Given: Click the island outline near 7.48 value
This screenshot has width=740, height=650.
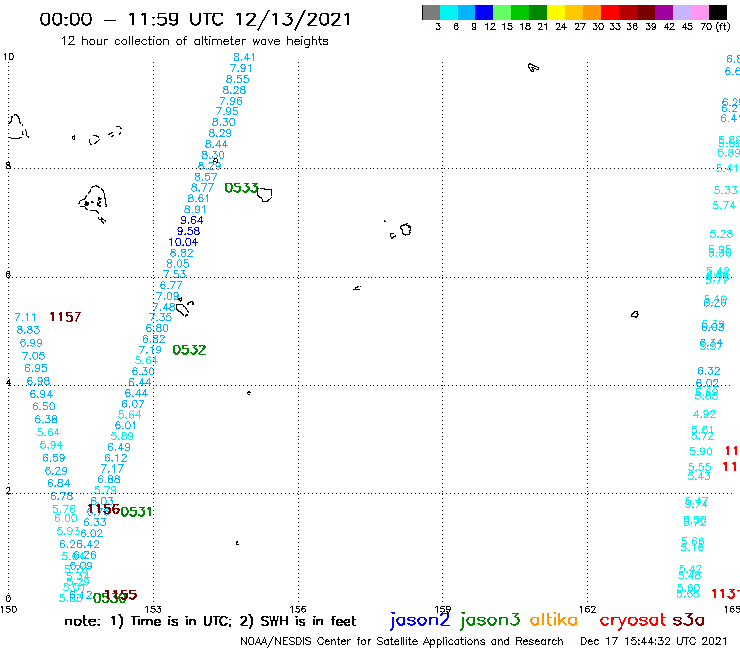Looking at the screenshot, I should [x=184, y=308].
